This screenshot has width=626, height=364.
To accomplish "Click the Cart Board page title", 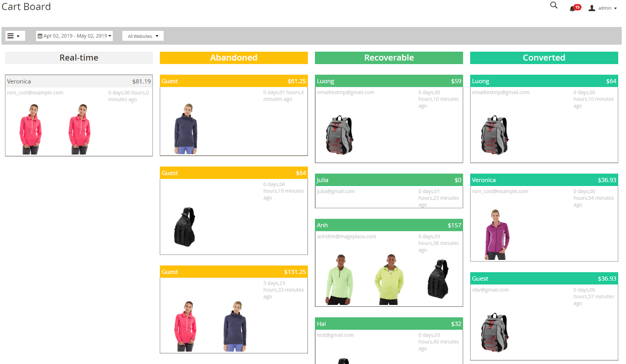I will tap(26, 7).
